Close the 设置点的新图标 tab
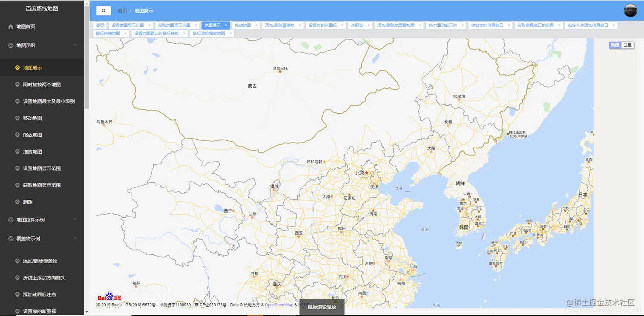Image resolution: width=644 pixels, height=316 pixels. click(342, 26)
